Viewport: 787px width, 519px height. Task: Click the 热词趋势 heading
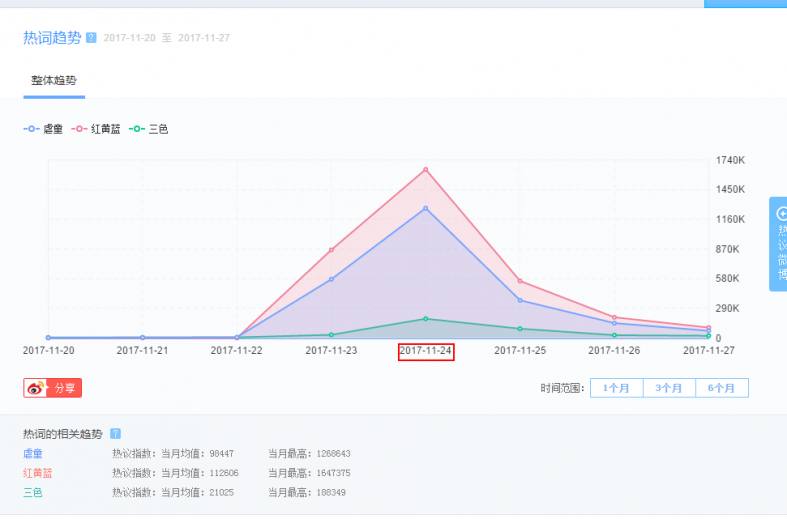(x=52, y=38)
